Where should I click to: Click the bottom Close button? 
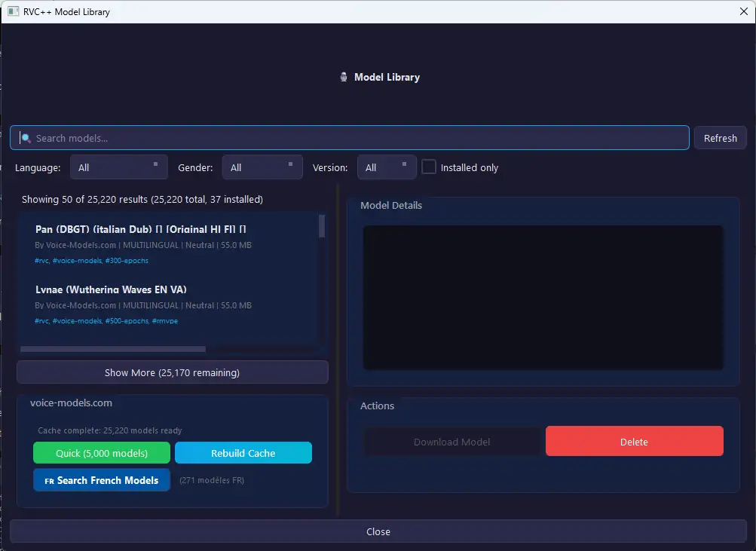[378, 531]
